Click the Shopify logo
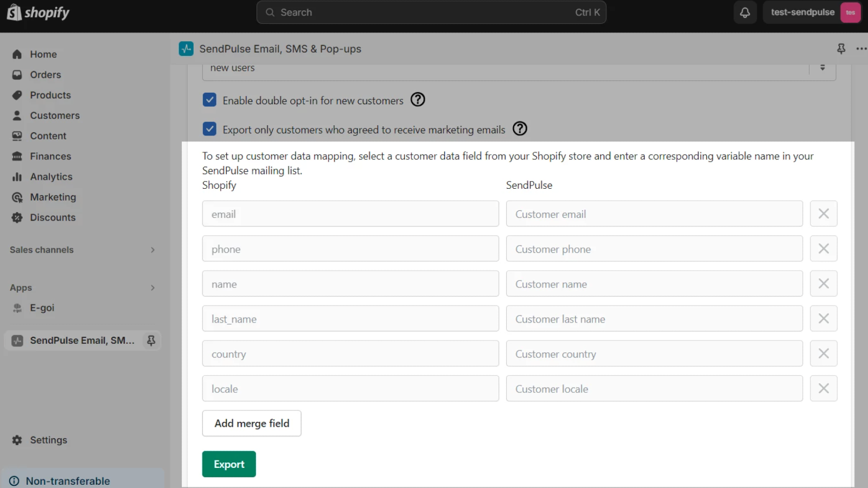This screenshot has width=868, height=488. point(38,12)
